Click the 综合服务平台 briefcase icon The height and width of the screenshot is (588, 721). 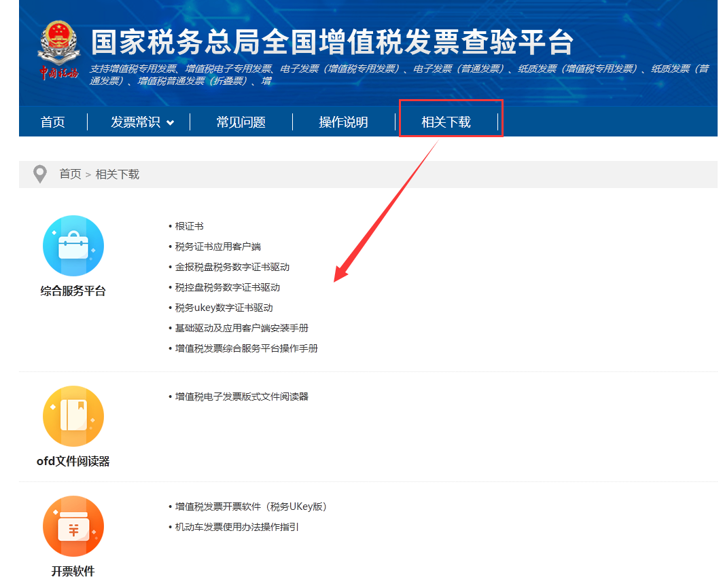[x=73, y=246]
